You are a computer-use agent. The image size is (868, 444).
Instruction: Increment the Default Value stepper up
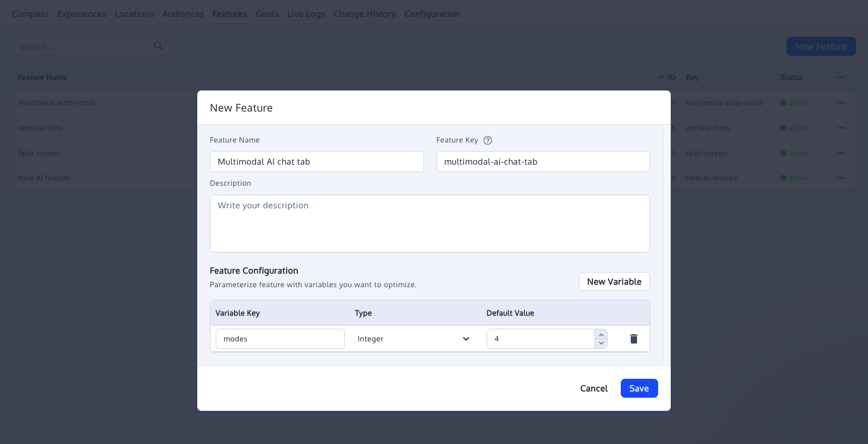pyautogui.click(x=601, y=335)
